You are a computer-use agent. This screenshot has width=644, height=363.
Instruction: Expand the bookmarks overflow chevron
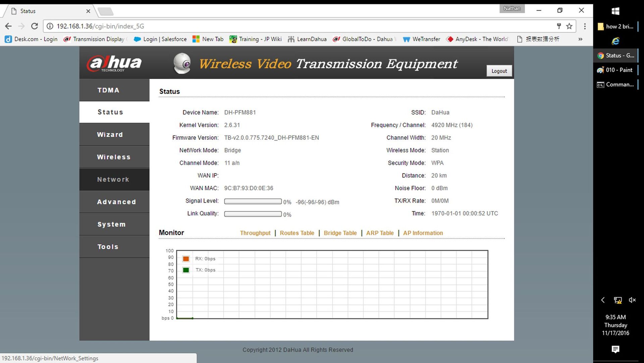(x=580, y=39)
